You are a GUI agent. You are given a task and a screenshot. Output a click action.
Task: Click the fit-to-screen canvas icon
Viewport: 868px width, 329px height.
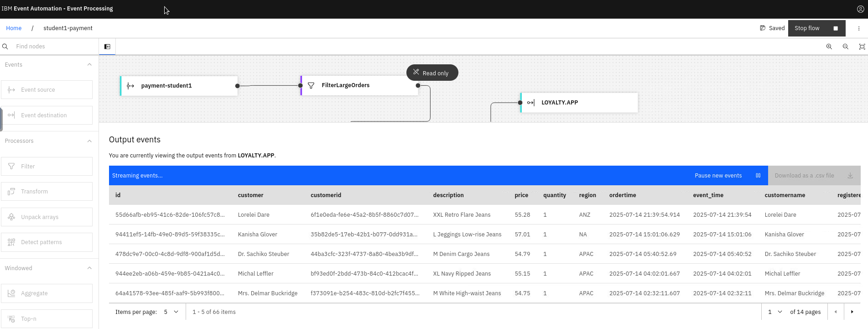pyautogui.click(x=862, y=47)
